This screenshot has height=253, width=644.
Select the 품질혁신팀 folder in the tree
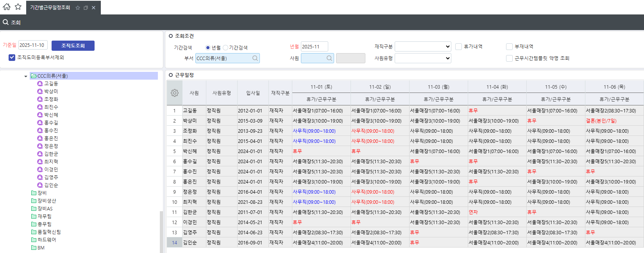(x=49, y=232)
